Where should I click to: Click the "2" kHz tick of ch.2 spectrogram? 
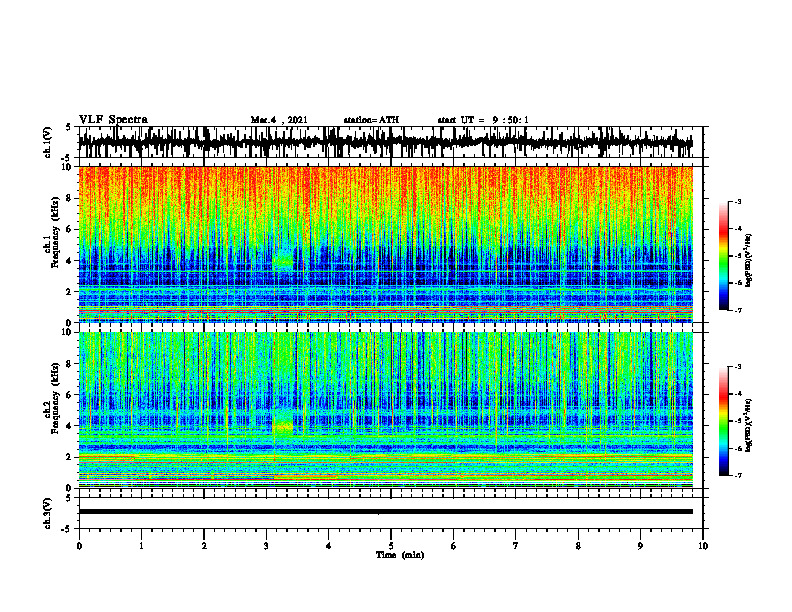[70, 457]
